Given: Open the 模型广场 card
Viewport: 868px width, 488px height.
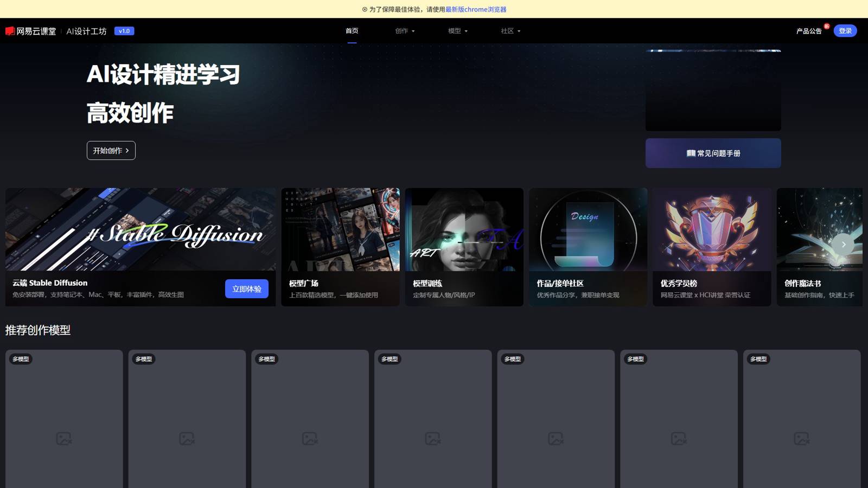Looking at the screenshot, I should tap(341, 247).
